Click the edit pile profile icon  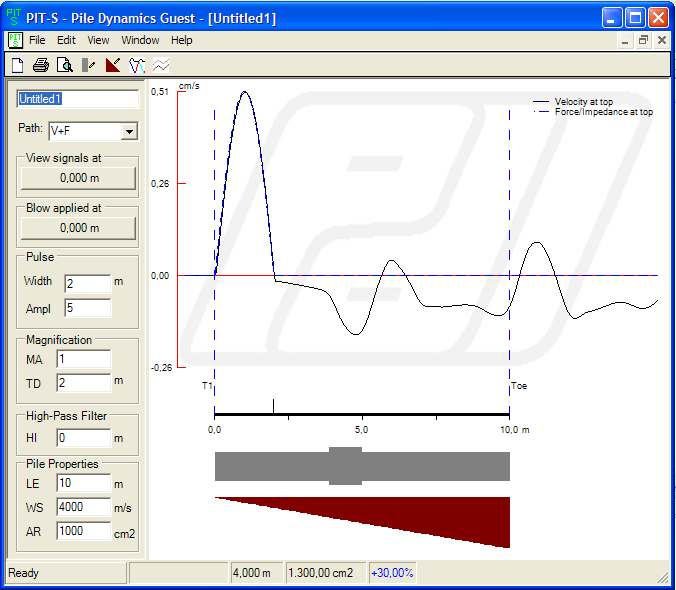click(x=89, y=66)
